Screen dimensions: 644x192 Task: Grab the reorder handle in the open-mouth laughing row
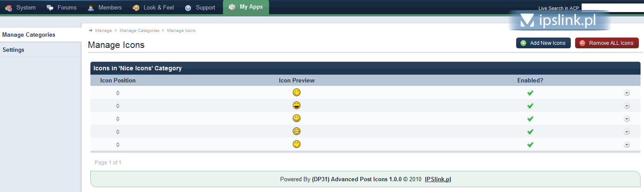[118, 106]
